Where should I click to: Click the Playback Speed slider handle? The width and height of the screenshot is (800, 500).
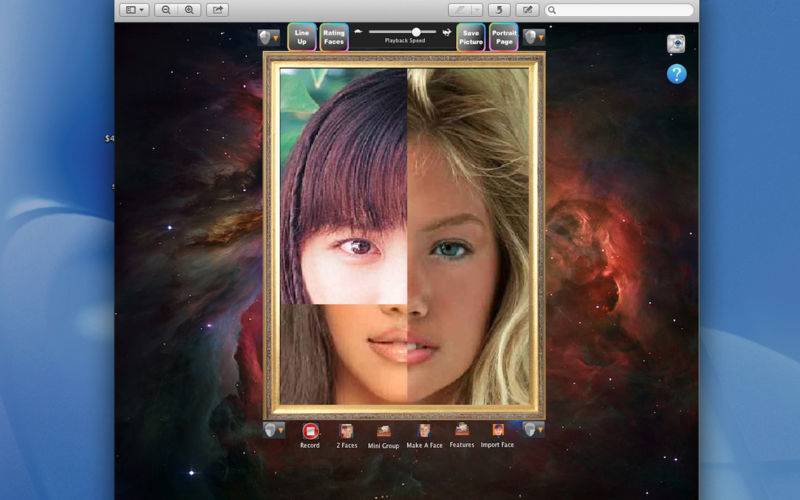coord(416,32)
